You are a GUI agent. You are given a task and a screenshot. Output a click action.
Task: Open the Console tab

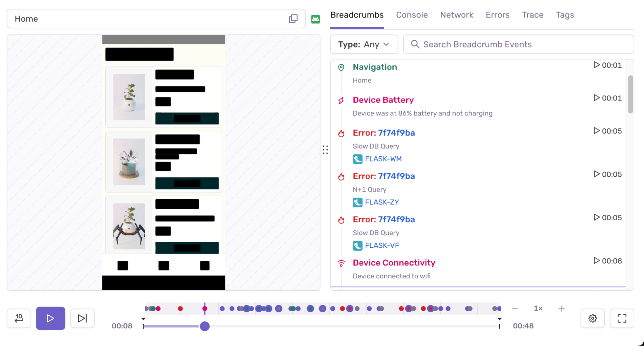pos(412,15)
